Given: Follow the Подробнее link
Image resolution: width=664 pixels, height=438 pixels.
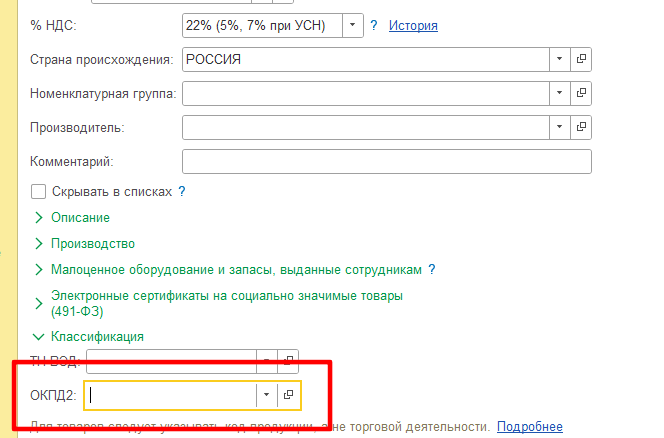Looking at the screenshot, I should 529,427.
